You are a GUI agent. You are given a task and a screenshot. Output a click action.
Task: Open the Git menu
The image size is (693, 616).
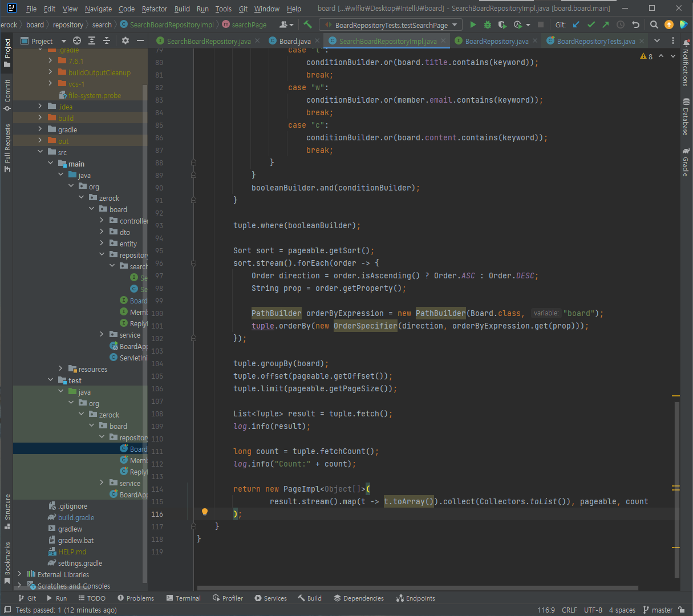(x=243, y=9)
